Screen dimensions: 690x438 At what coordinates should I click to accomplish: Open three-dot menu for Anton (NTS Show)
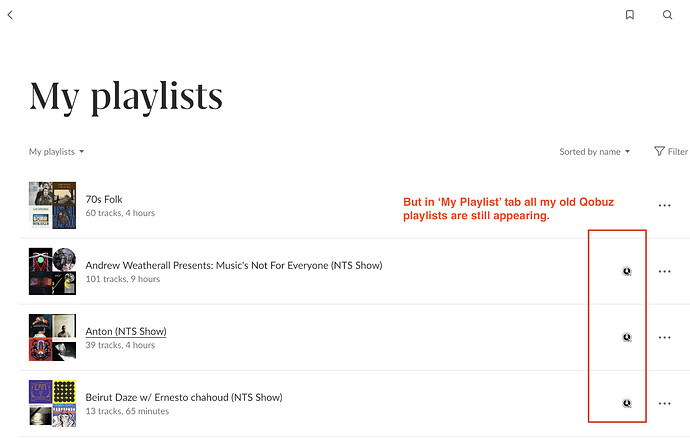[x=664, y=337]
